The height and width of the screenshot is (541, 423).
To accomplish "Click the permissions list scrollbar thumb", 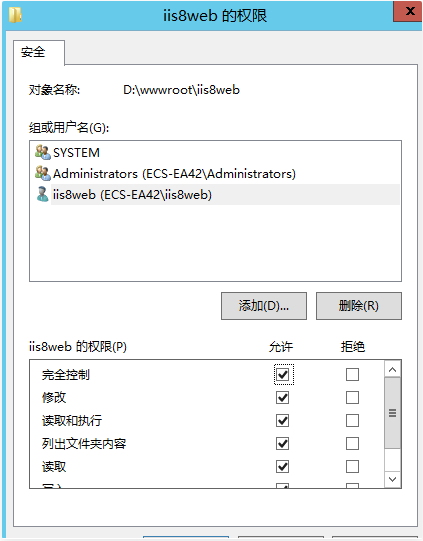I will tap(392, 413).
